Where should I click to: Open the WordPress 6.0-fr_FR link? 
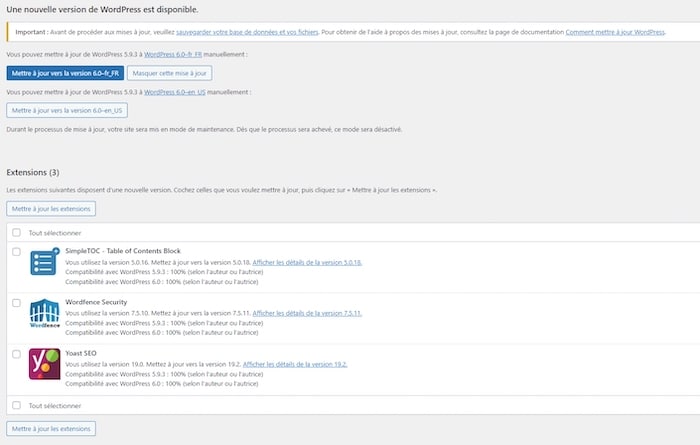click(x=173, y=54)
